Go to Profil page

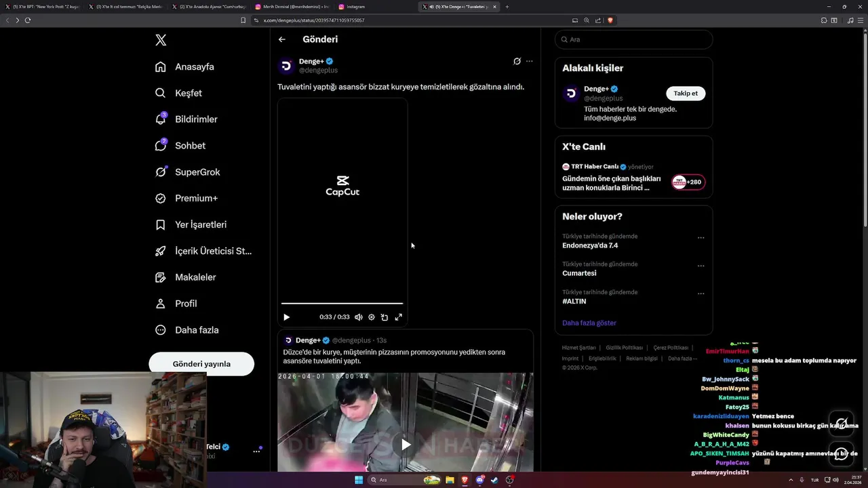[176, 304]
